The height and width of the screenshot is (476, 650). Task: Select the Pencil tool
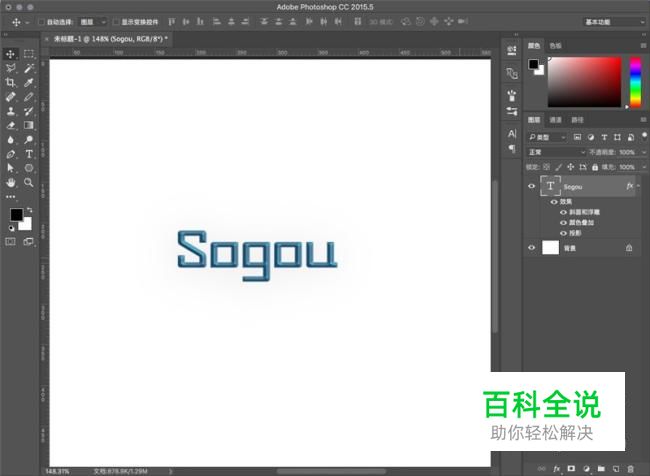point(29,97)
